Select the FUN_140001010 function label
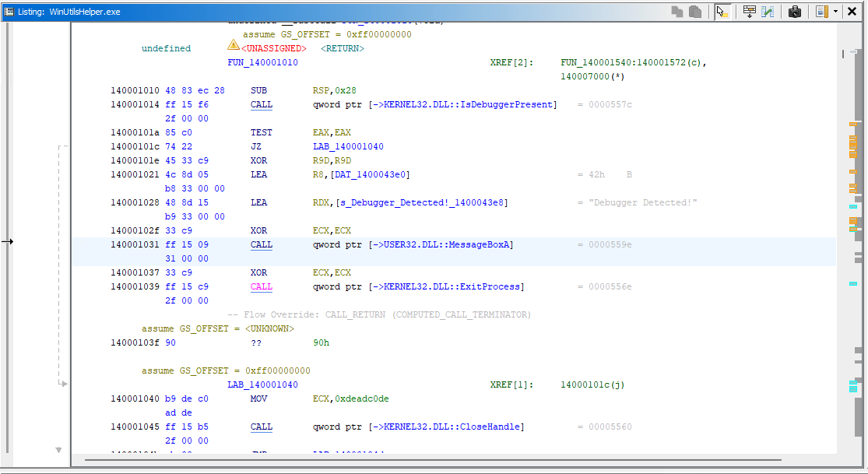The height and width of the screenshot is (474, 868). pyautogui.click(x=262, y=62)
